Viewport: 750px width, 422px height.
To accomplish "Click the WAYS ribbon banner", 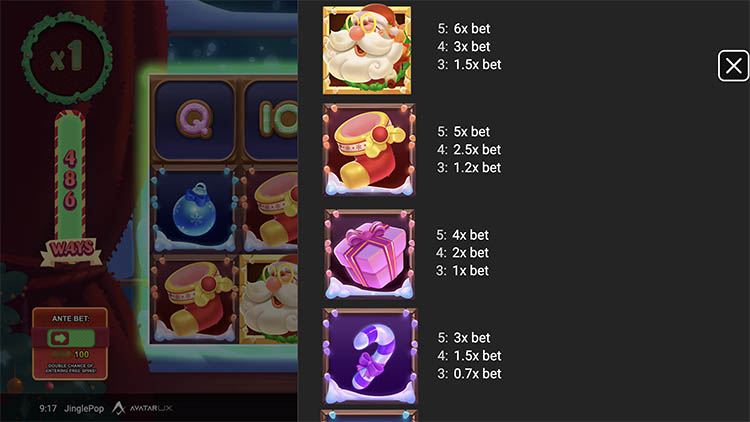I will tap(71, 251).
